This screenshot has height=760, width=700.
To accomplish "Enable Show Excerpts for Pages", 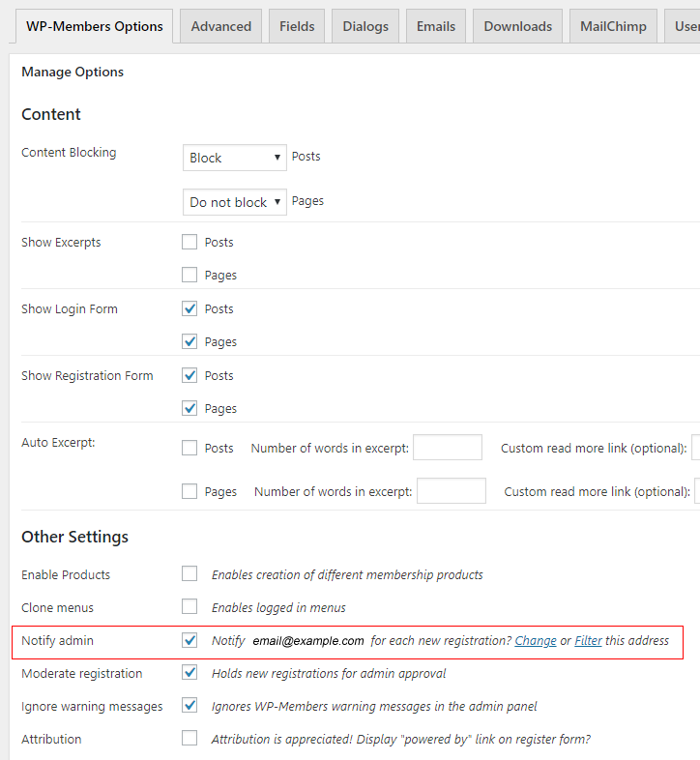I will pyautogui.click(x=190, y=276).
